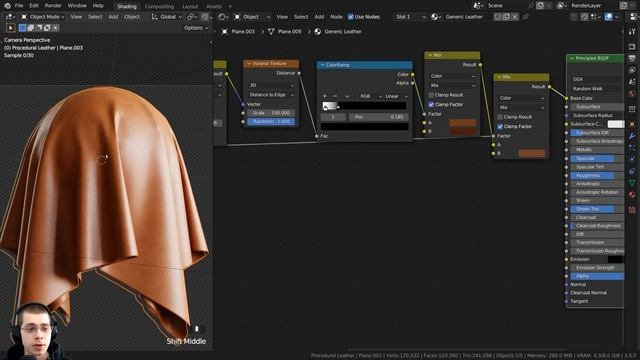Click the ColorRamp Pos 0.185 field

tap(378, 117)
